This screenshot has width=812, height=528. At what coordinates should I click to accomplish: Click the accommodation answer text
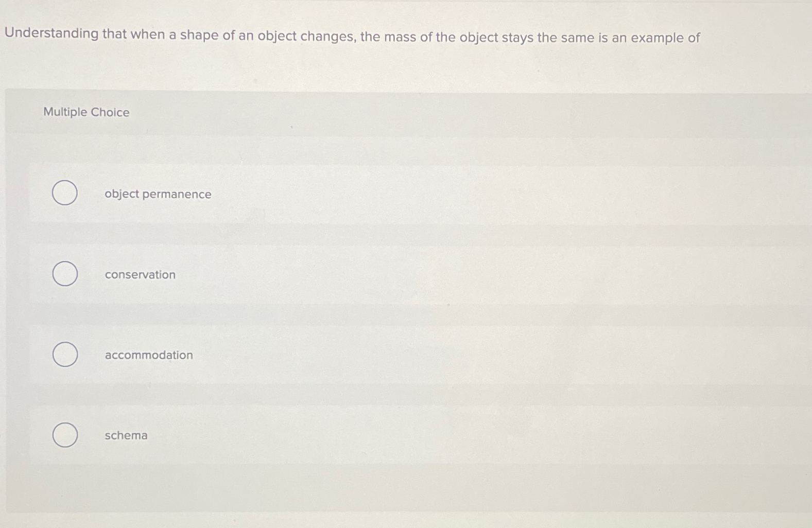click(x=148, y=355)
